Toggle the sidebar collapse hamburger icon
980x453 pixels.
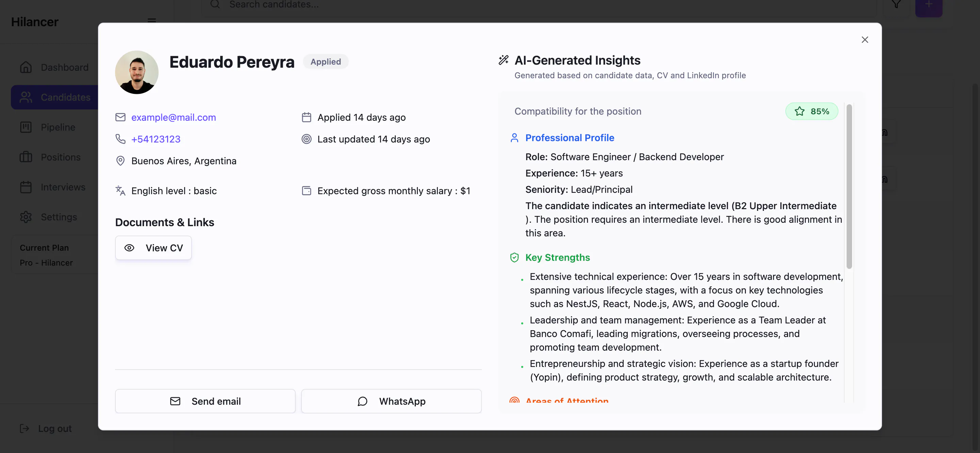[152, 20]
